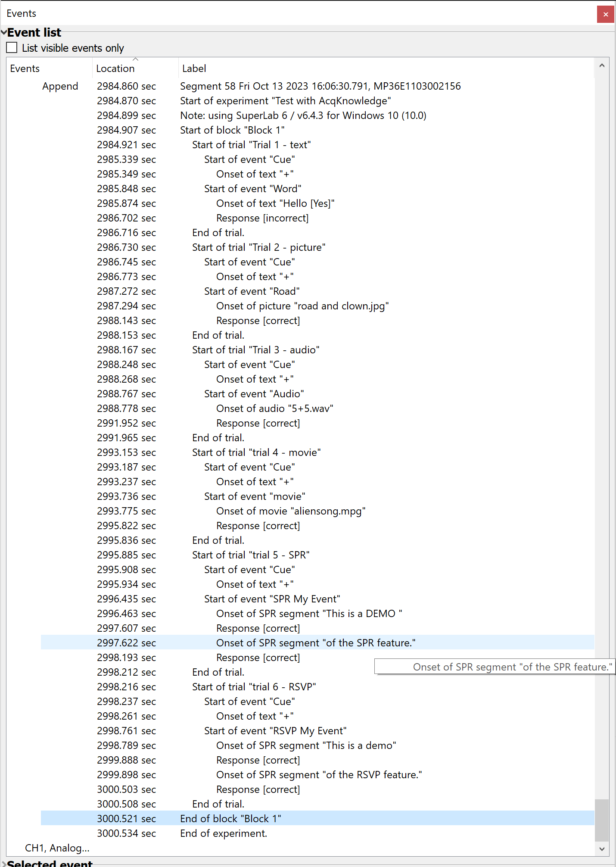Select Start of trial "Trial 1 - text"
Screen dimensions: 616x867
pyautogui.click(x=251, y=145)
